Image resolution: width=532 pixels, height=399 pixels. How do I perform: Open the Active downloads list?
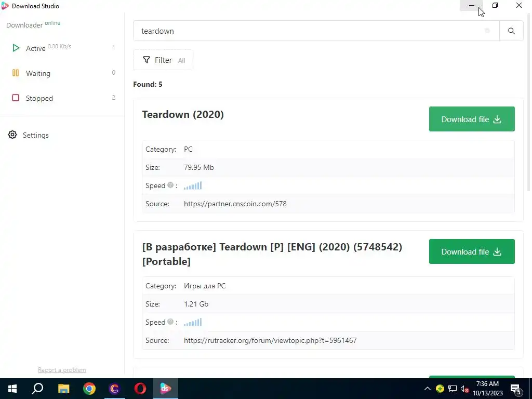[62, 48]
